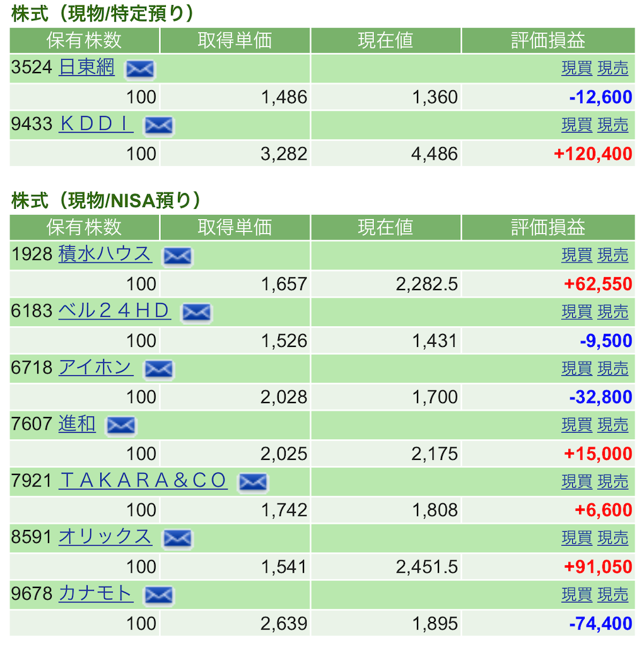
Task: Click 日東網 acquisition price 1,486
Action: (x=284, y=97)
